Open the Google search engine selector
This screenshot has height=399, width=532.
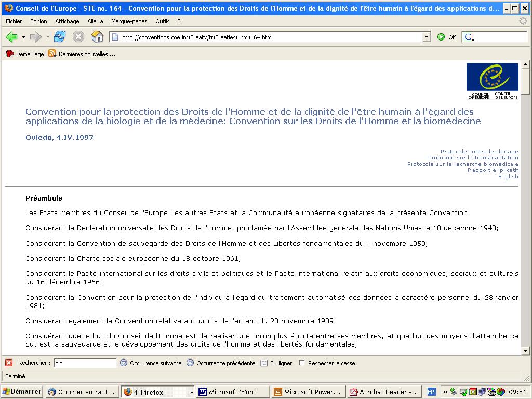[x=469, y=37]
